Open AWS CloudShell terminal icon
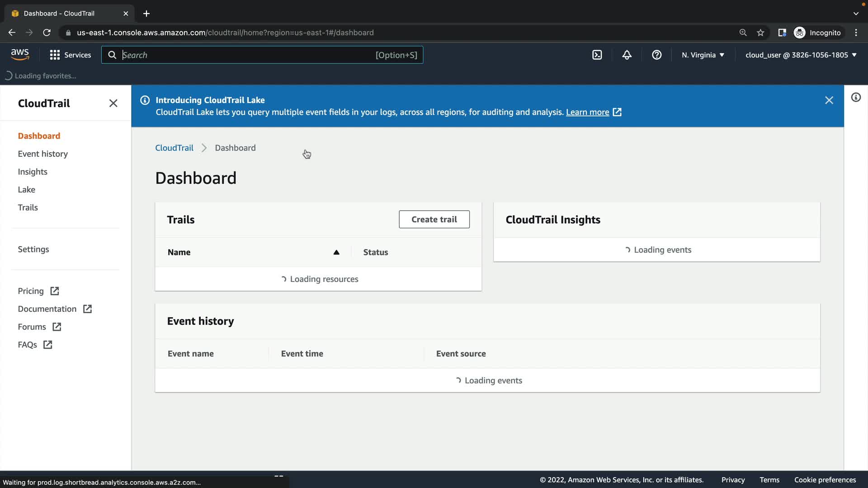868x488 pixels. [x=597, y=55]
